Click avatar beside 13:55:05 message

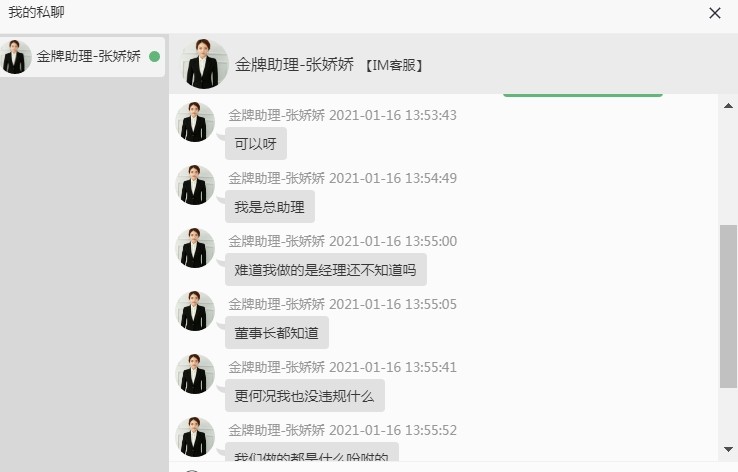pos(195,311)
